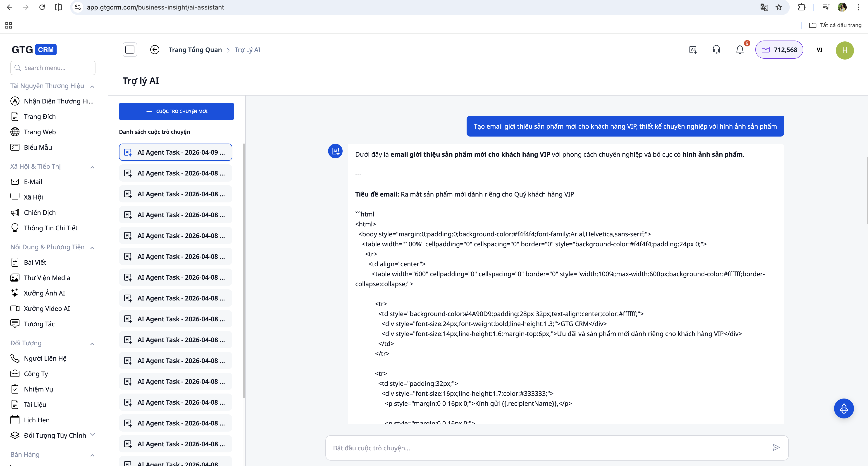This screenshot has height=466, width=868.
Task: Click Trang Tổng Quan breadcrumb link
Action: [195, 50]
